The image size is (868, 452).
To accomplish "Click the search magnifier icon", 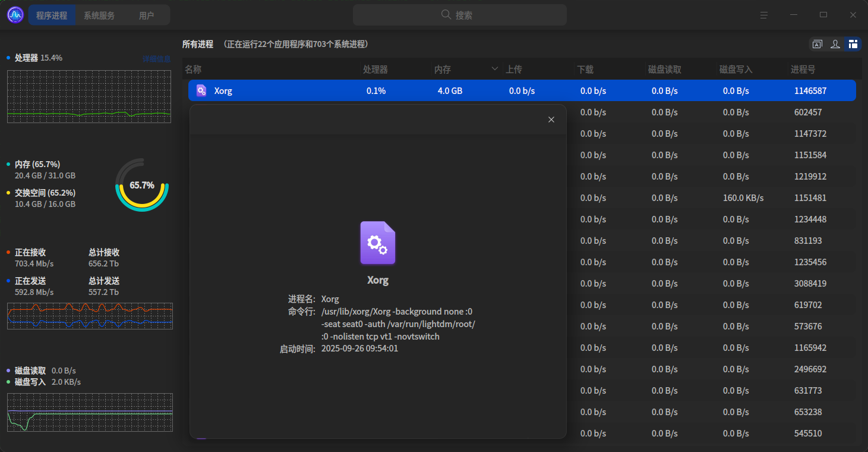I will (446, 15).
